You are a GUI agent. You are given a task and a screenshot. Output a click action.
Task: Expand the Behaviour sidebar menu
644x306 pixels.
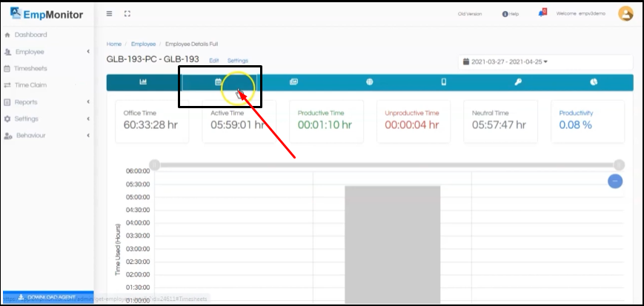point(47,136)
